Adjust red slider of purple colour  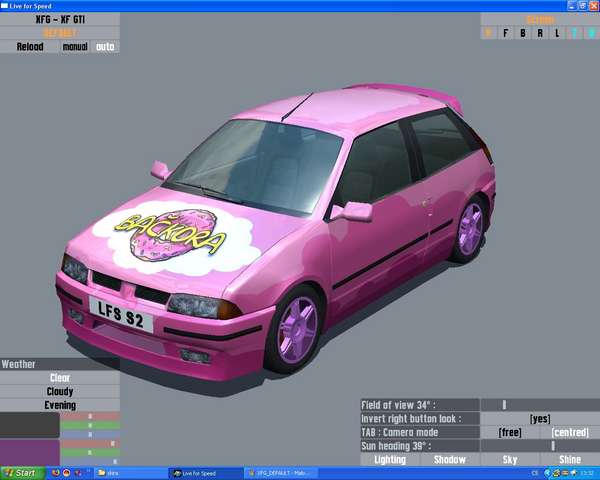tap(90, 443)
